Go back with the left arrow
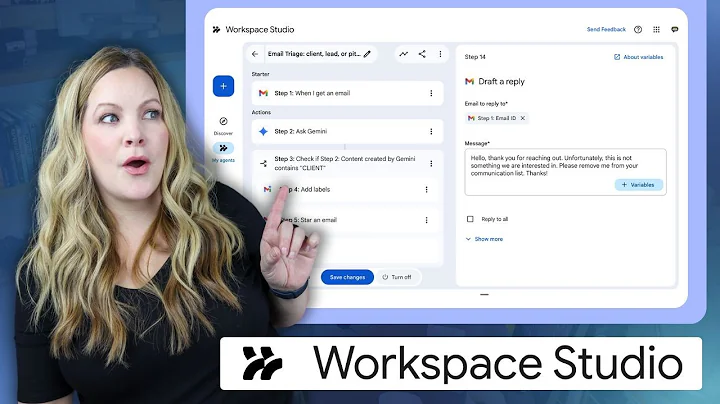 point(255,54)
